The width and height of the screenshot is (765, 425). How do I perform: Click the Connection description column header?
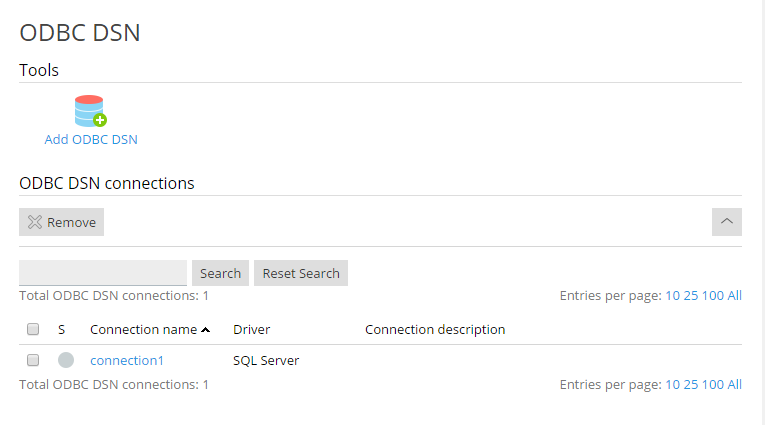tap(435, 329)
